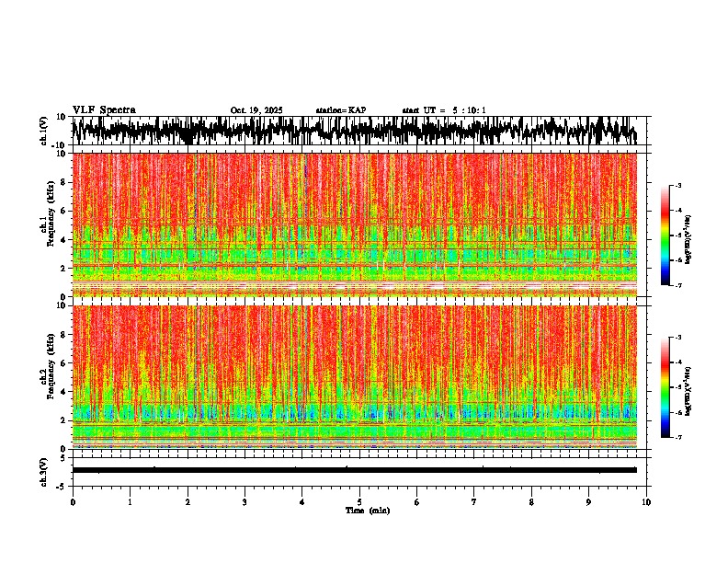Viewport: 728px width, 563px height.
Task: Select the "start UT = 5 : 10: 1" text
Action: click(444, 110)
